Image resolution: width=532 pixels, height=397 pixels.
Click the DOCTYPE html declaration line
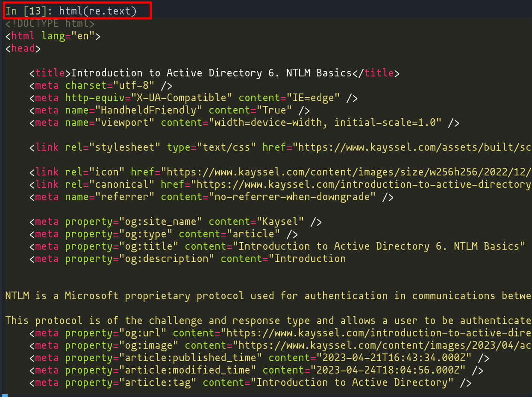[x=50, y=23]
